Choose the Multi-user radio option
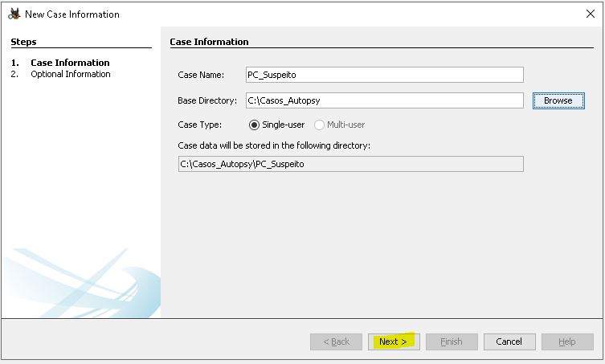Image resolution: width=605 pixels, height=364 pixels. pos(319,125)
